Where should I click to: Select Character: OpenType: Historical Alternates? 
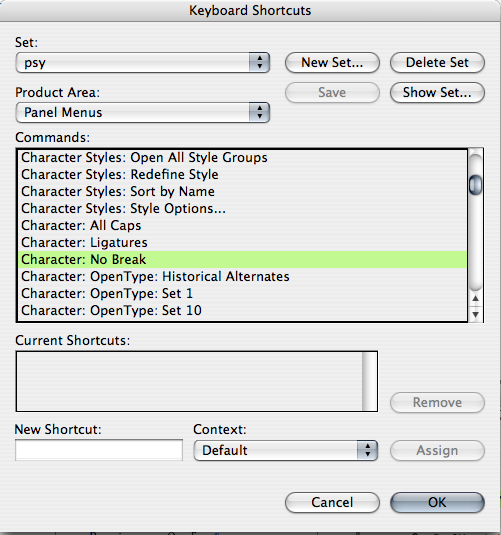242,277
